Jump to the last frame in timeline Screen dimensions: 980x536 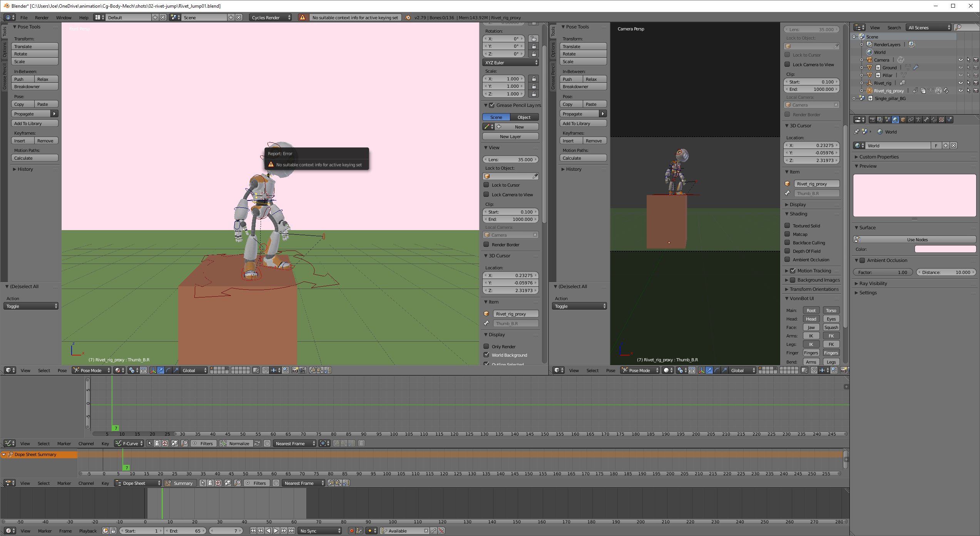pyautogui.click(x=292, y=531)
